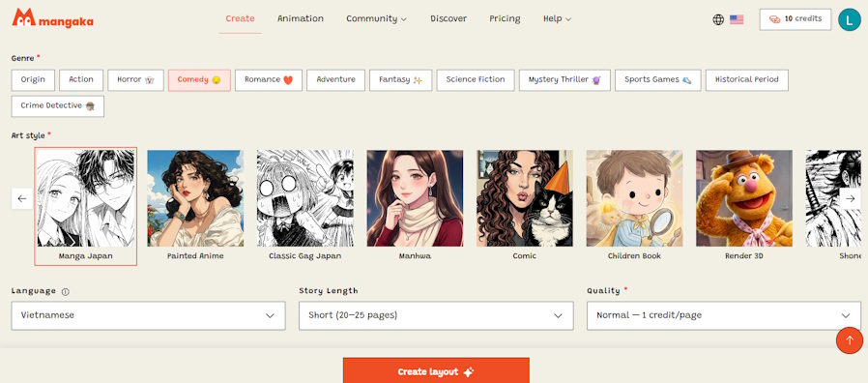Open language selector globe icon
The height and width of the screenshot is (383, 868).
click(718, 20)
